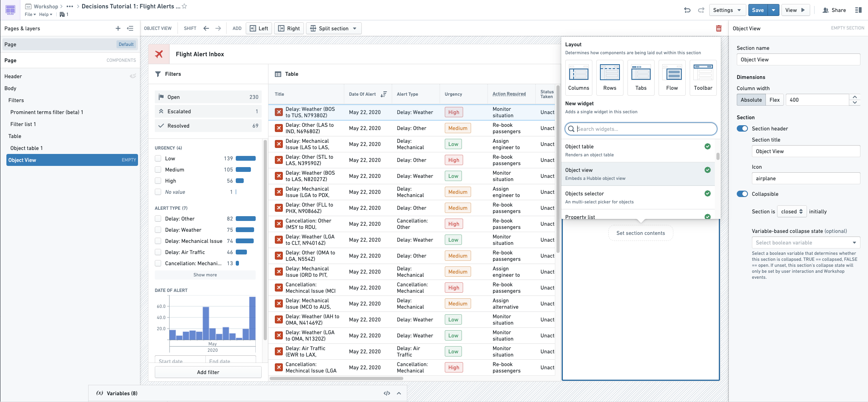This screenshot has width=868, height=402.
Task: Open the Split section dropdown
Action: pos(333,28)
